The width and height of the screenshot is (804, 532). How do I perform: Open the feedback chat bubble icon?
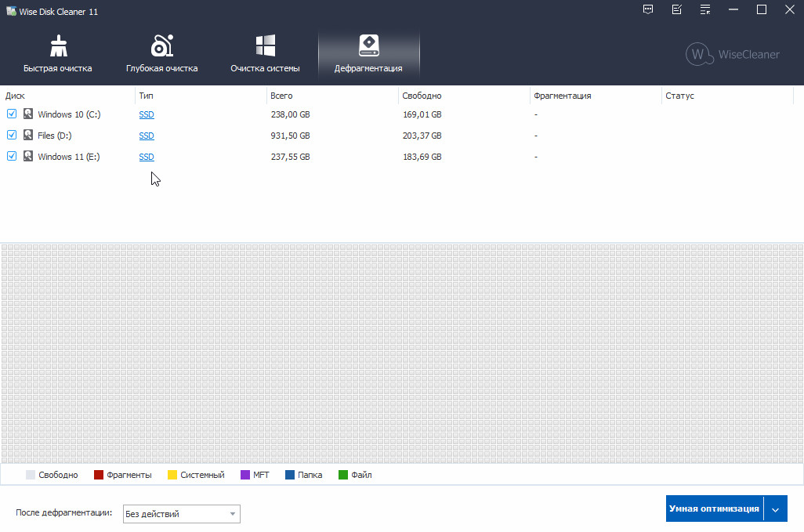click(648, 10)
